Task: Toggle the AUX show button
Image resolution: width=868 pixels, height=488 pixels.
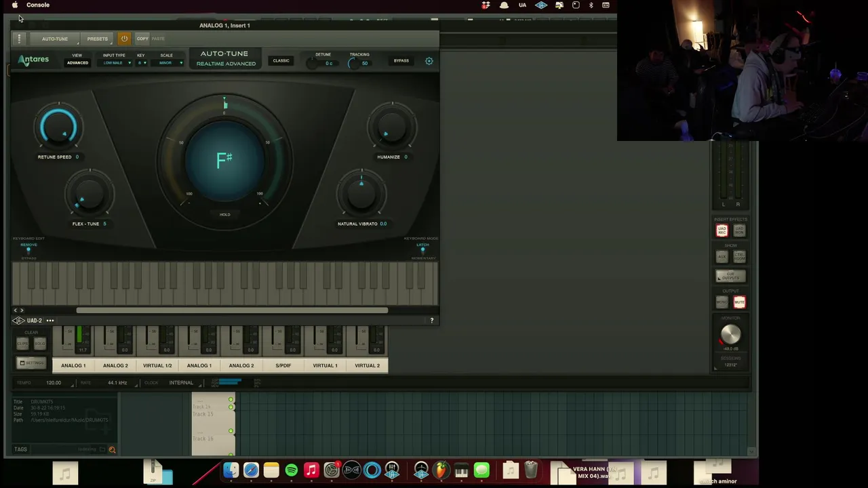Action: [722, 257]
